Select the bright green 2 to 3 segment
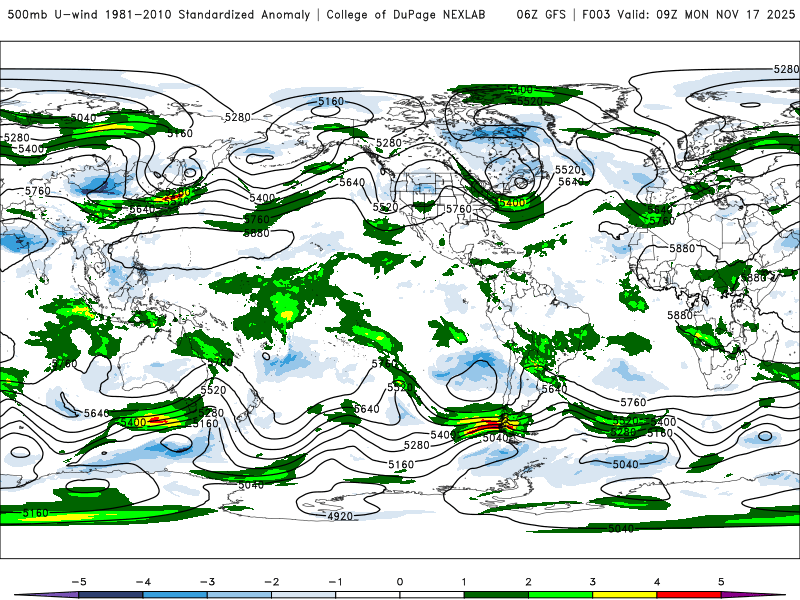This screenshot has height=600, width=800. coord(561,595)
